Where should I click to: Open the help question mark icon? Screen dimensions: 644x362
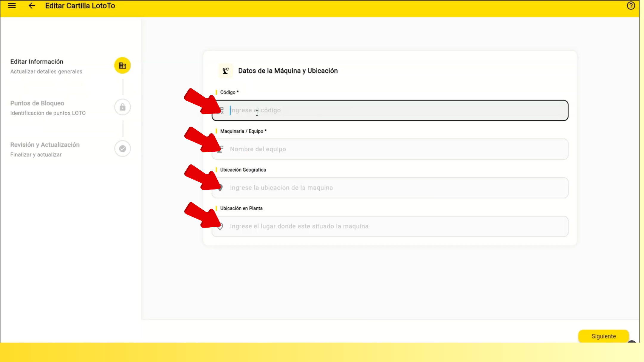click(x=631, y=6)
